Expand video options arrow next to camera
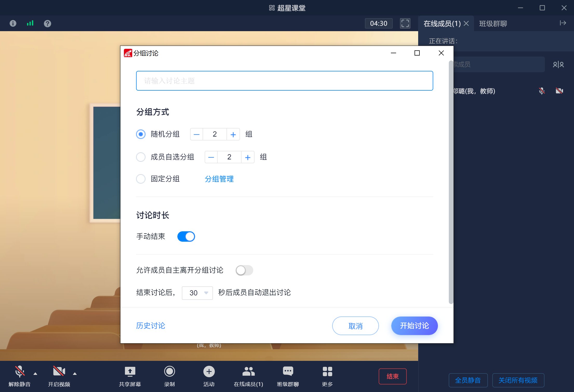Viewport: 574px width, 392px height. pos(75,374)
